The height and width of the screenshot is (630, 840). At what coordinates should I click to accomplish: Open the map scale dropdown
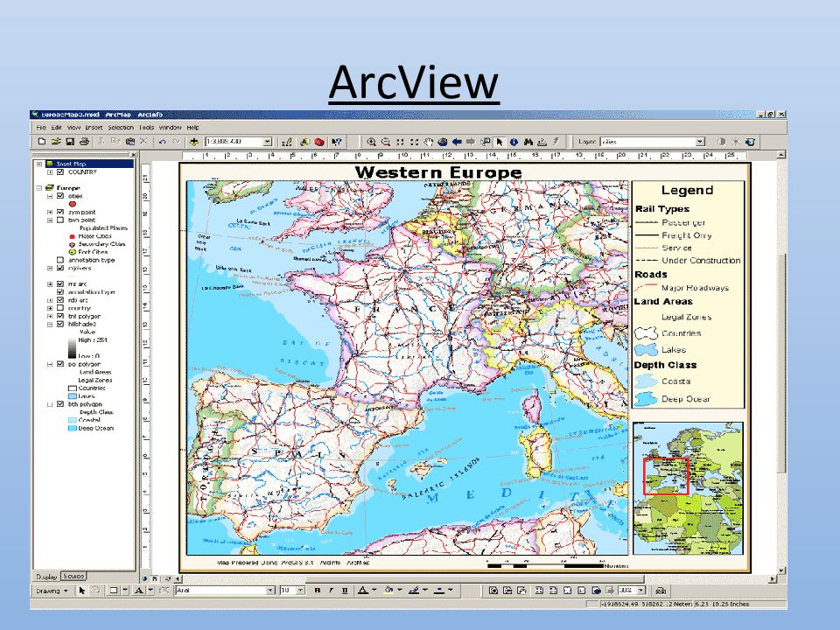[268, 142]
